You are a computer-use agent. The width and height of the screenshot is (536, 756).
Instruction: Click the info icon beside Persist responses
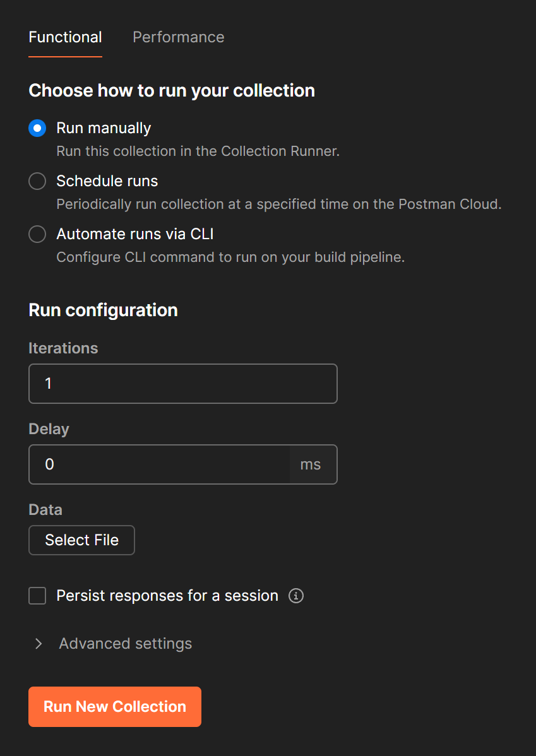pos(295,596)
